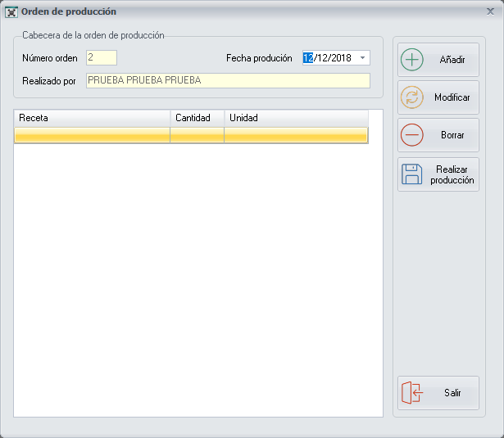Viewport: 504px width, 438px height.
Task: Close the Orden de producción window
Action: [490, 11]
